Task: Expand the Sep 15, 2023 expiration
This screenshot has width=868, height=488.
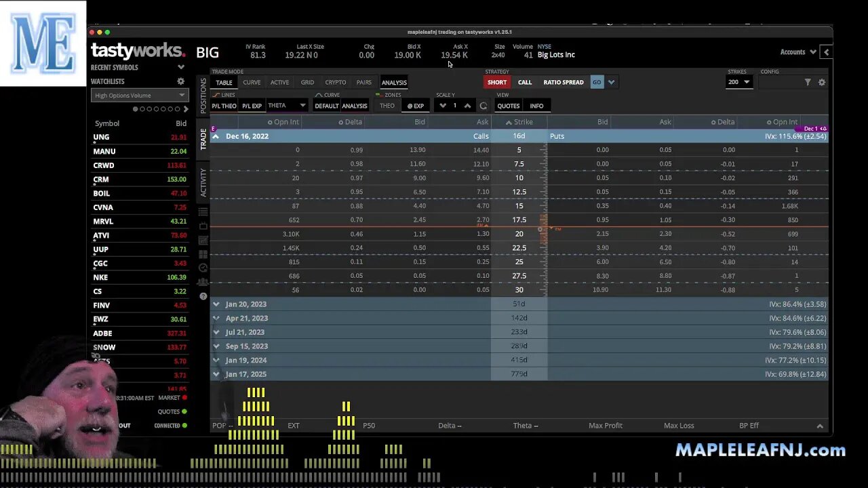Action: (216, 346)
